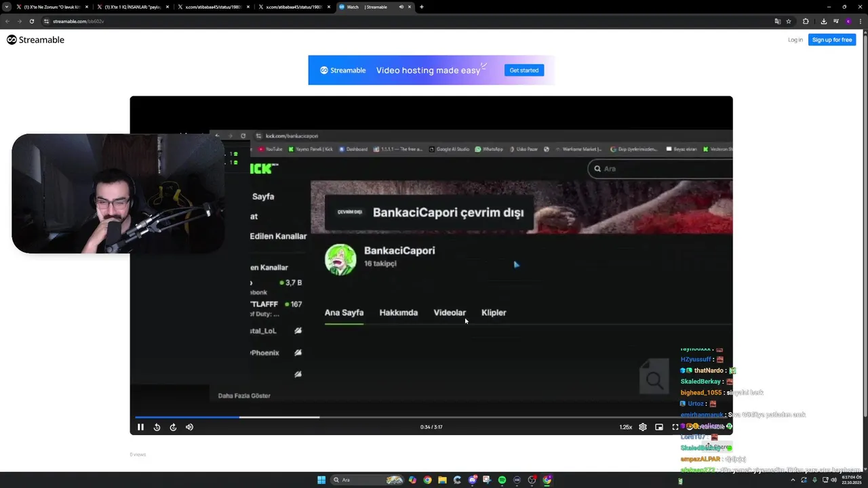Image resolution: width=868 pixels, height=488 pixels.
Task: Open video player settings gear
Action: coord(643,427)
